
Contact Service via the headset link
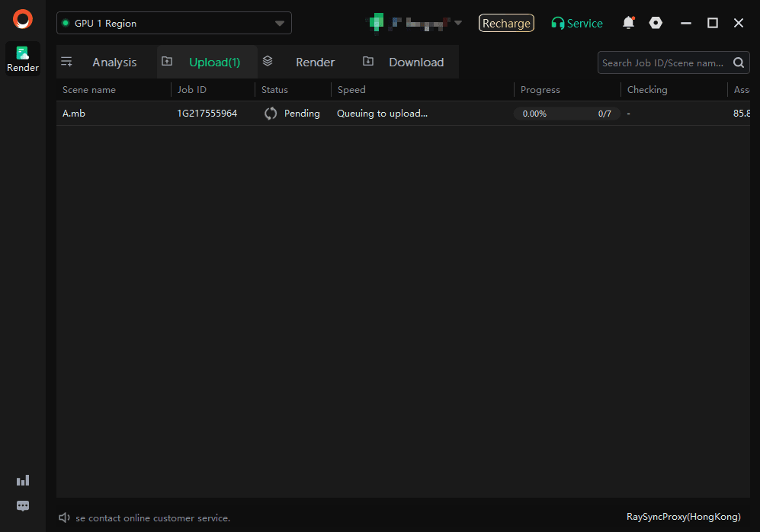pos(577,24)
